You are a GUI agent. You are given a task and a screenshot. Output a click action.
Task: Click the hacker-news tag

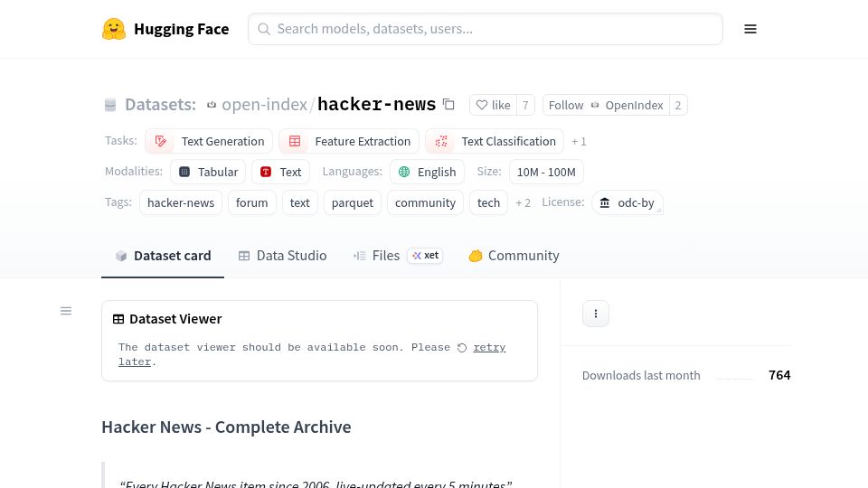click(x=181, y=203)
